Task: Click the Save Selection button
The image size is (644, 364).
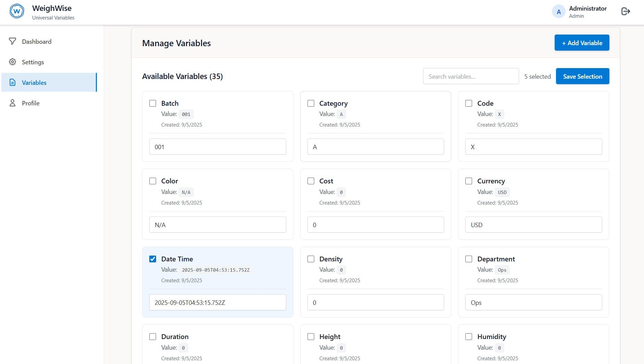Action: pos(582,76)
